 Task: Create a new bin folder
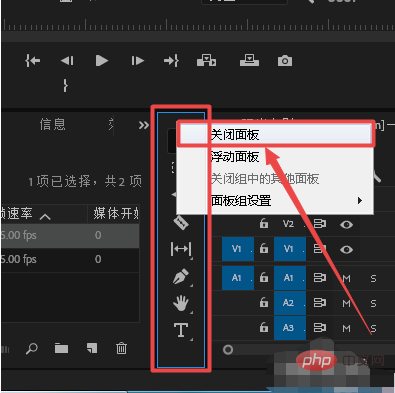tap(61, 348)
